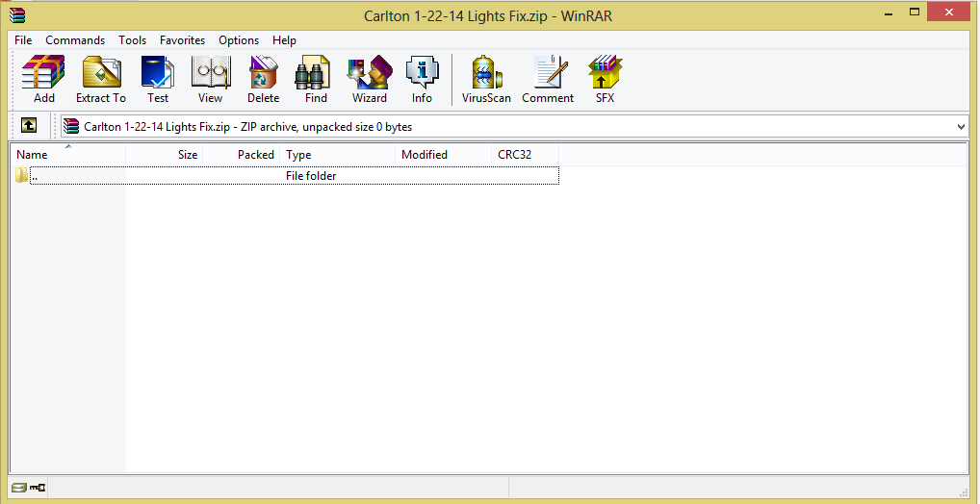Click the drive icon in status bar

pos(19,487)
